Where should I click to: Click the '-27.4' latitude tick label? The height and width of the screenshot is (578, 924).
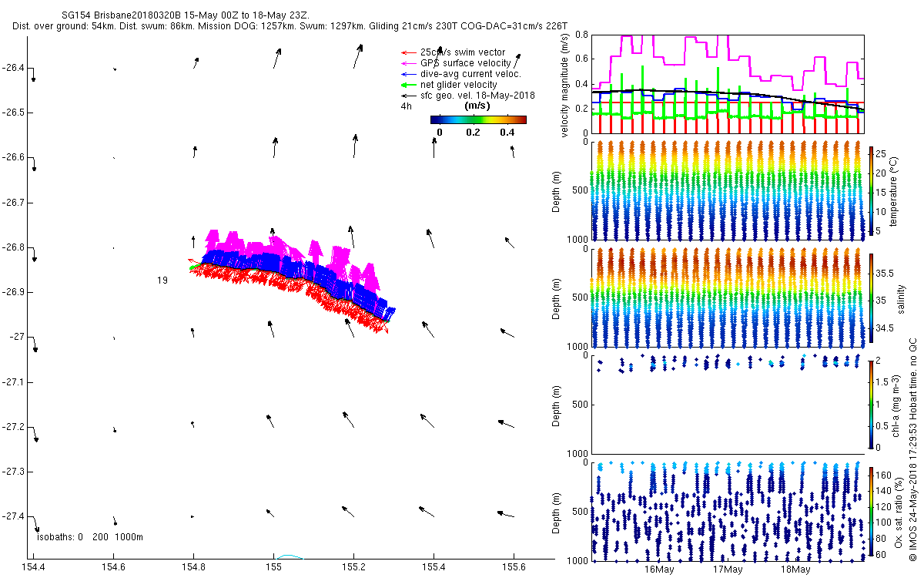pyautogui.click(x=13, y=516)
